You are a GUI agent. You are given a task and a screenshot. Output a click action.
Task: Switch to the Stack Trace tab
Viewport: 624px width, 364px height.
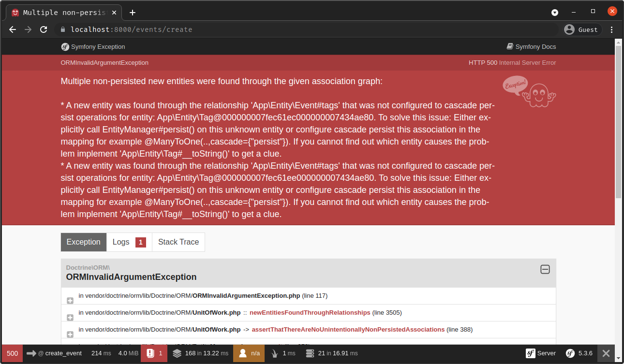pyautogui.click(x=178, y=242)
